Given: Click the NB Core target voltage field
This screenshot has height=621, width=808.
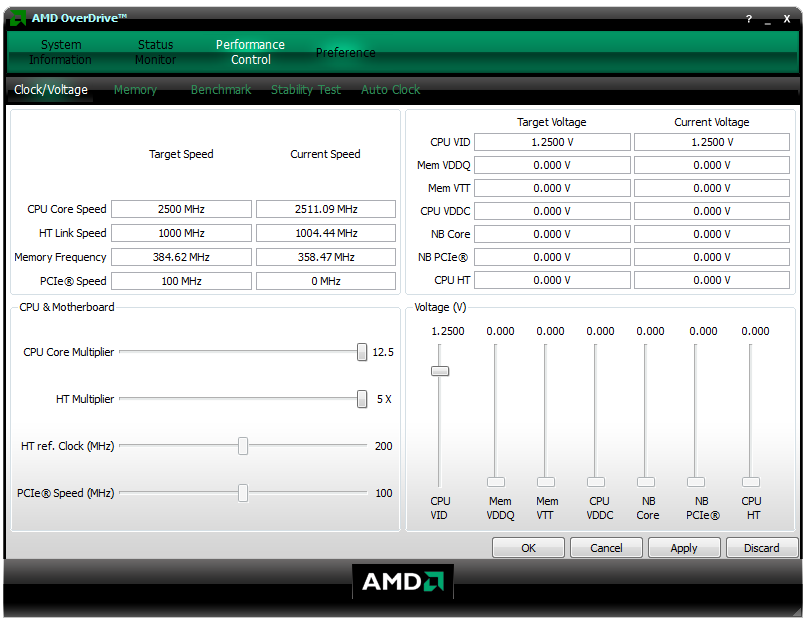Looking at the screenshot, I should [552, 234].
